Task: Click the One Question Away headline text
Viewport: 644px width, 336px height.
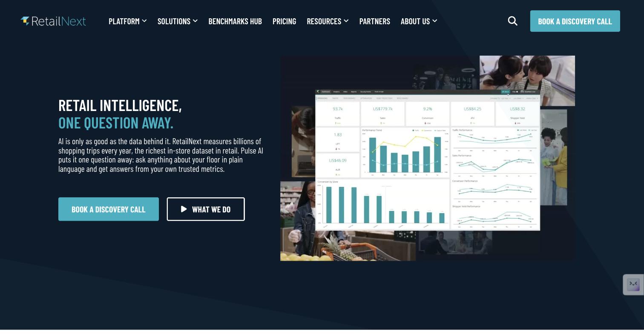Action: point(116,122)
